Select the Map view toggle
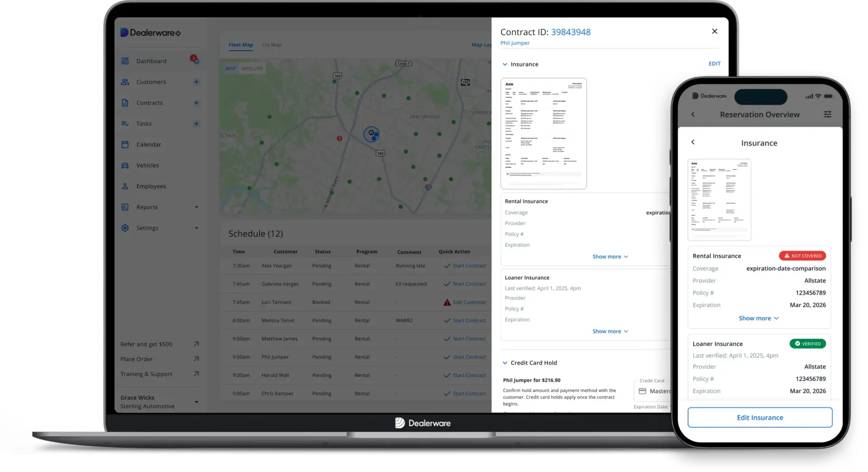868x472 pixels. tap(231, 68)
